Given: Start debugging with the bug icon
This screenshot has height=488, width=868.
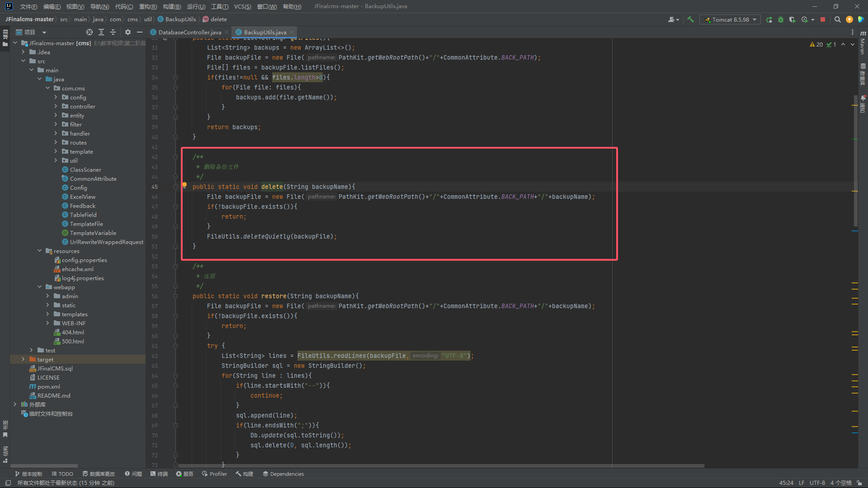Looking at the screenshot, I should pyautogui.click(x=781, y=19).
